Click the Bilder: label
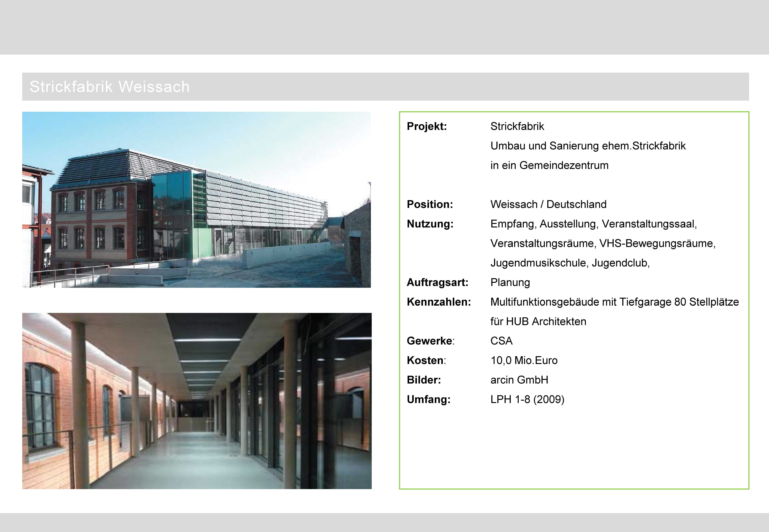The width and height of the screenshot is (769, 532). (x=424, y=380)
